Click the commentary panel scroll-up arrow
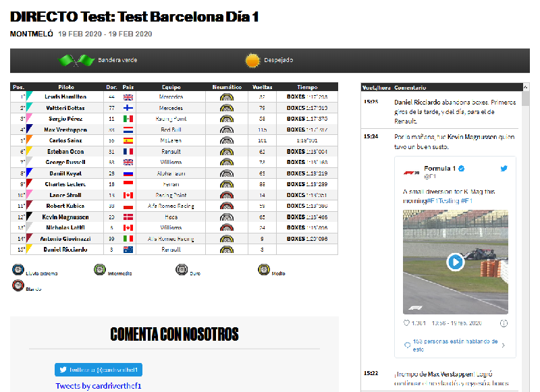Screen dimensions: 540x392 click(526, 88)
